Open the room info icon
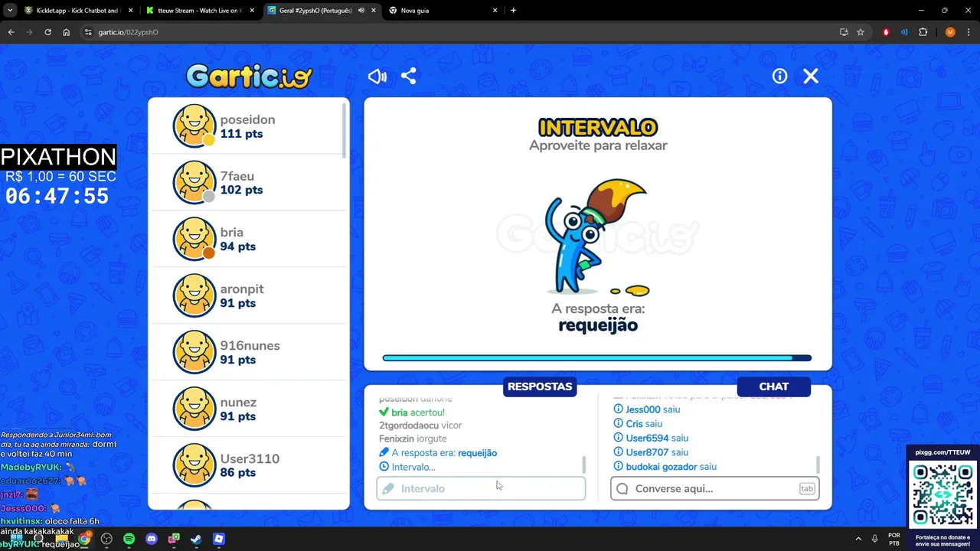Image resolution: width=980 pixels, height=551 pixels. [x=779, y=76]
